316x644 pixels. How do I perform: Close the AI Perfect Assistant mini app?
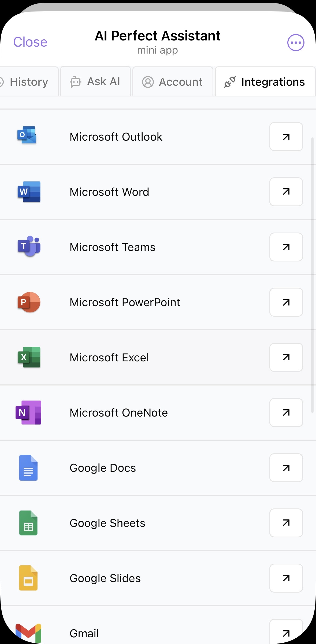[x=30, y=42]
